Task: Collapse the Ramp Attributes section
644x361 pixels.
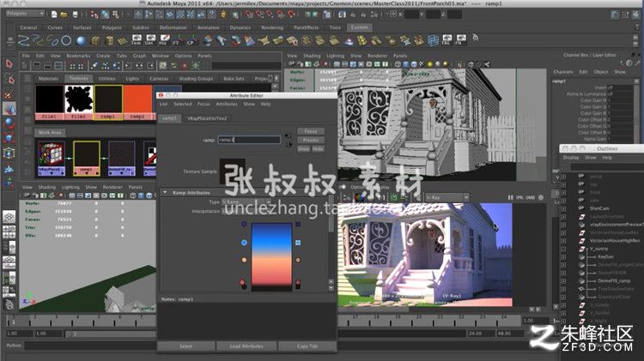Action: (x=165, y=192)
